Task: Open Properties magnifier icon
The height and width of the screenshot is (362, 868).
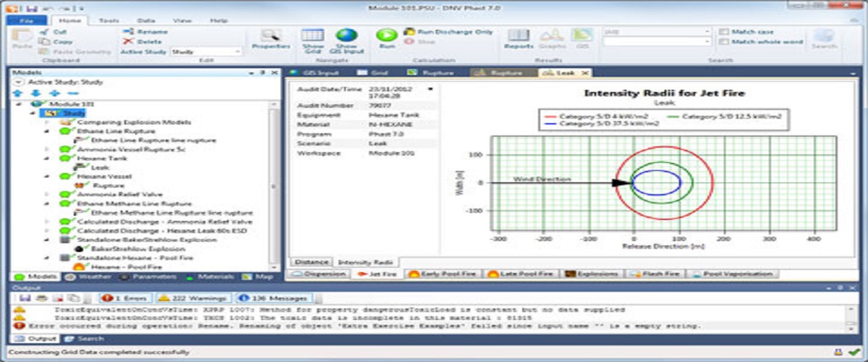Action: click(271, 35)
